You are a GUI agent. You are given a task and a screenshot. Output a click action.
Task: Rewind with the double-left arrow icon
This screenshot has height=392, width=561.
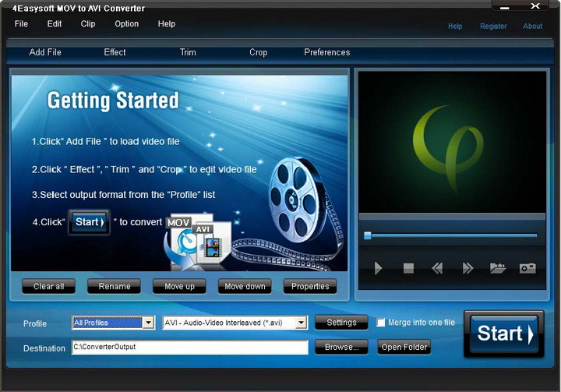click(x=437, y=268)
